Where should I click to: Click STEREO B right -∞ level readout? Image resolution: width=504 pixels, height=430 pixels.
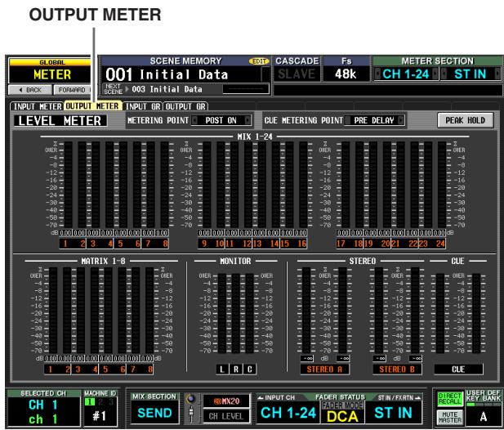[x=416, y=358]
